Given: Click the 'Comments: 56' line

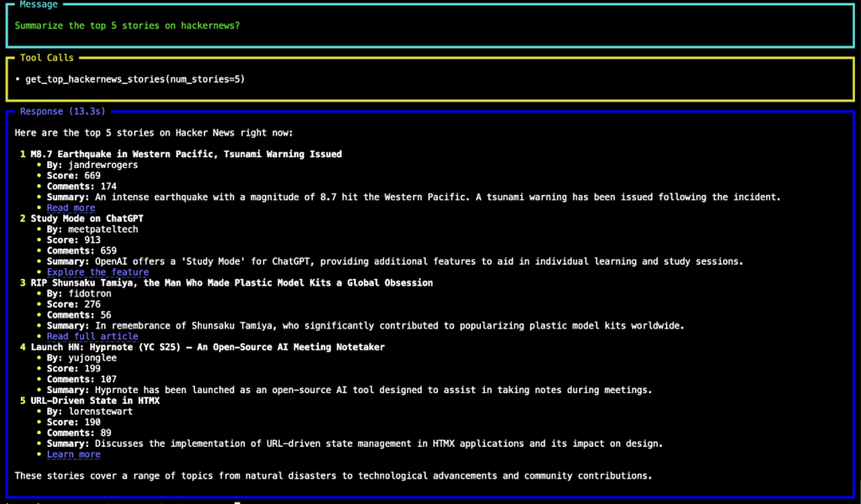Looking at the screenshot, I should (79, 315).
